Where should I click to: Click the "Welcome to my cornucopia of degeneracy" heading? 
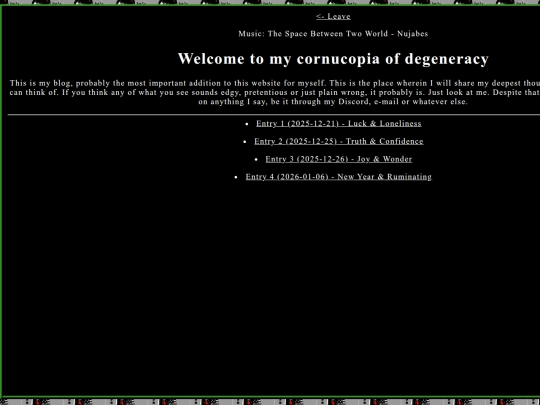point(333,59)
